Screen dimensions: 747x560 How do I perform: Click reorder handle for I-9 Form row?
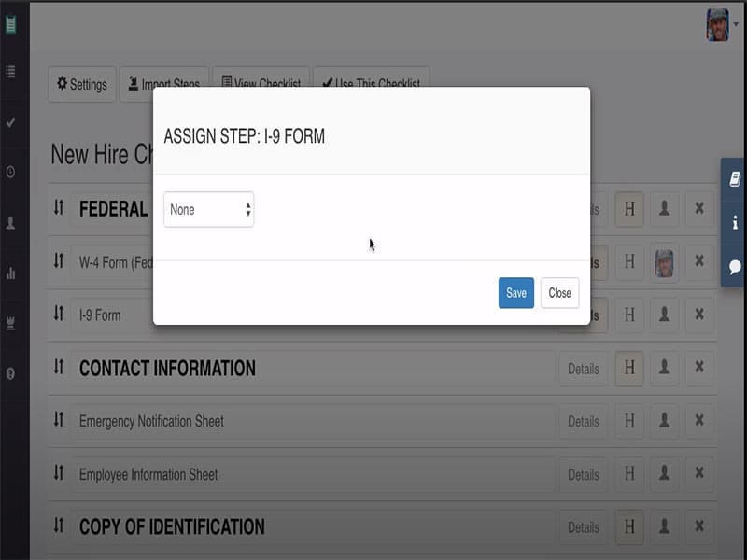pos(59,314)
